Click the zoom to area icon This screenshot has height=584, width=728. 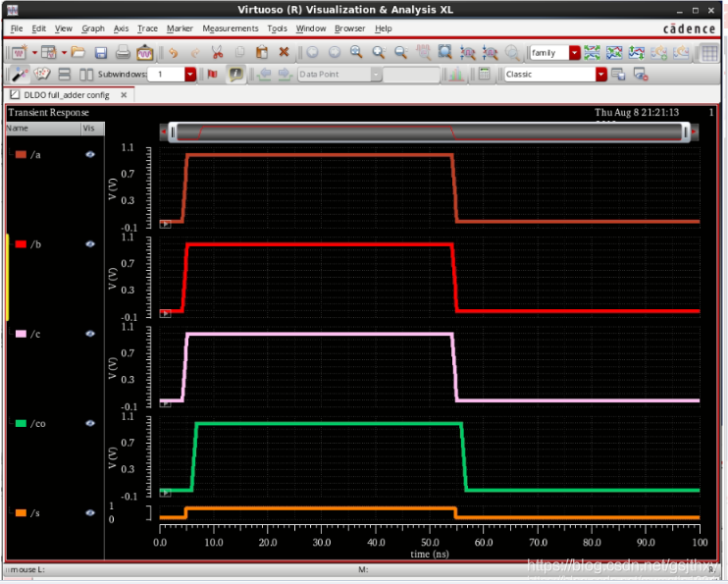[444, 52]
